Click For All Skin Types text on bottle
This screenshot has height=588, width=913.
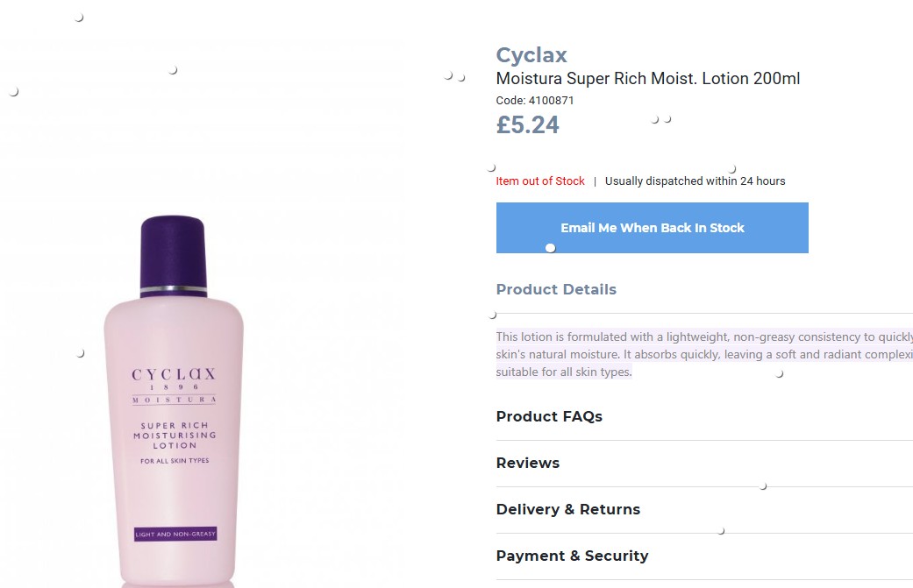coord(175,460)
